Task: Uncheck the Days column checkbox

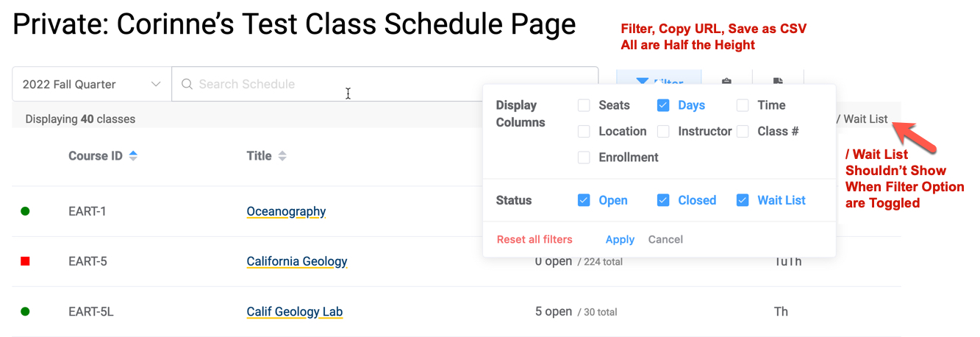Action: 663,105
